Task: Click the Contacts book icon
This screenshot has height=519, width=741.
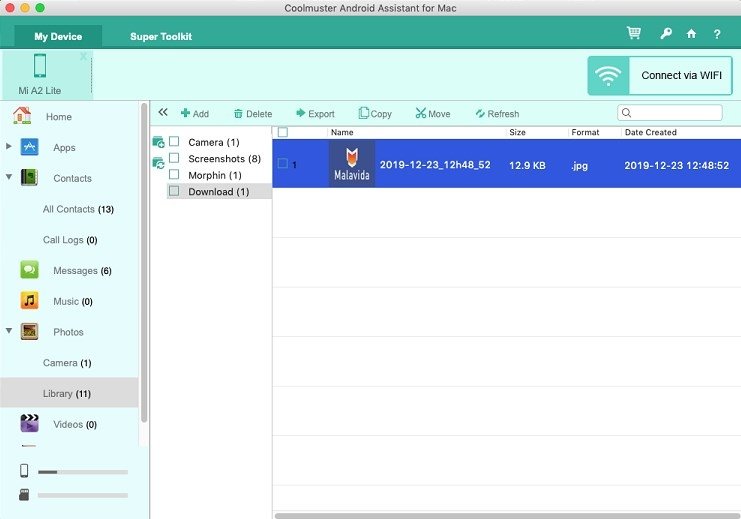Action: pyautogui.click(x=29, y=178)
